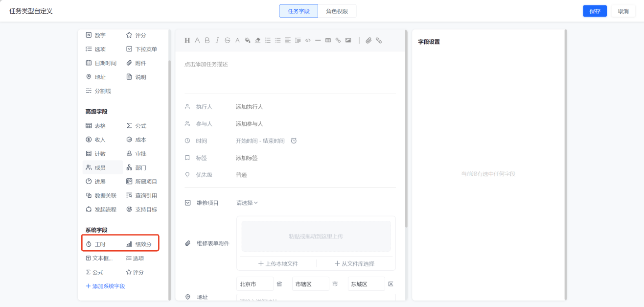The height and width of the screenshot is (307, 644).
Task: Click the alarm clock reminder icon
Action: point(294,141)
